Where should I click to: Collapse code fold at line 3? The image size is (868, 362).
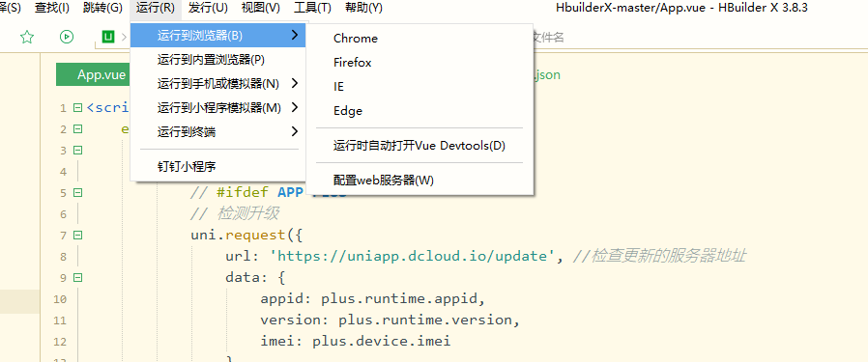click(77, 151)
